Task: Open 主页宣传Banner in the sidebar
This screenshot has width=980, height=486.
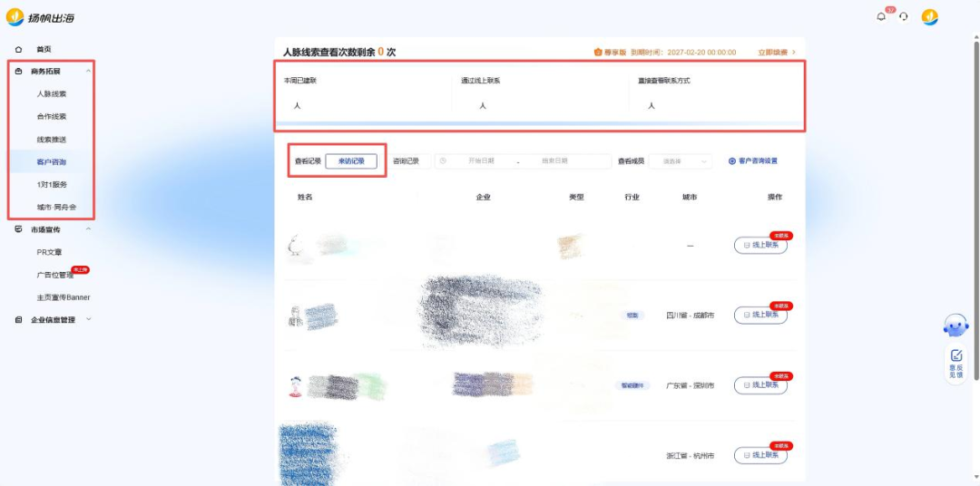Action: point(64,297)
